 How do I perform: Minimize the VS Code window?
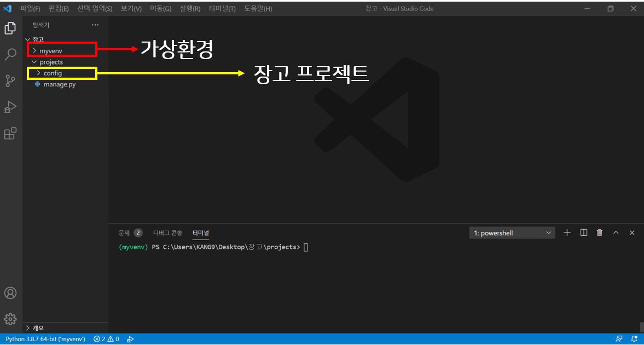587,9
